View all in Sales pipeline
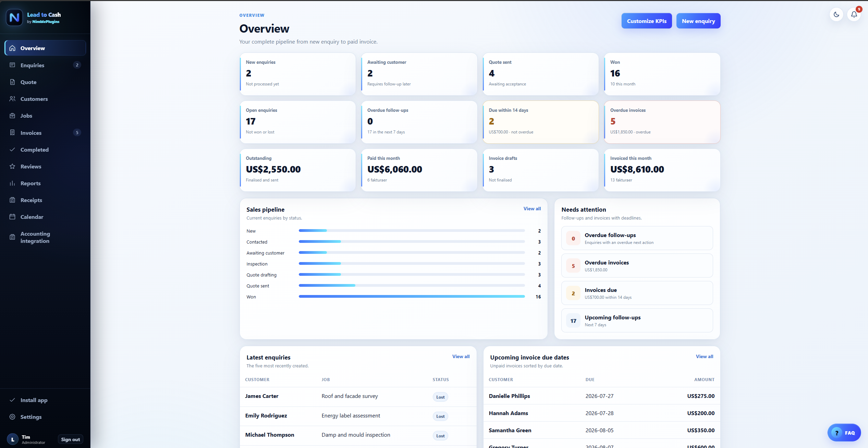The width and height of the screenshot is (868, 448). (x=532, y=209)
